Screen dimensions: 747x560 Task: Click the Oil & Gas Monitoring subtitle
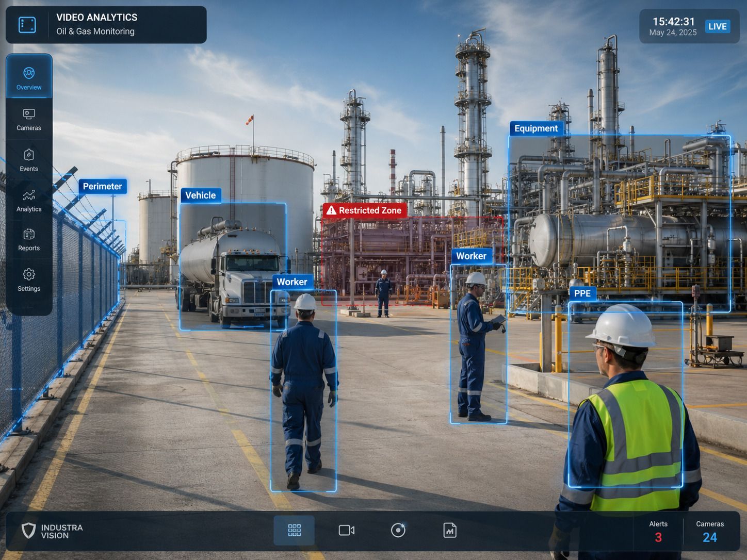point(95,31)
